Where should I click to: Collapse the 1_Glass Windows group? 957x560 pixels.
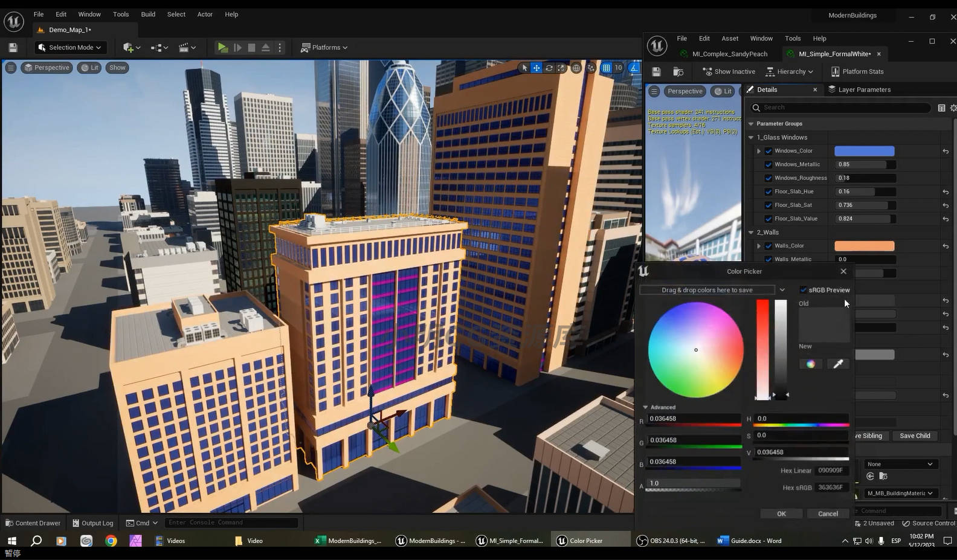point(751,138)
